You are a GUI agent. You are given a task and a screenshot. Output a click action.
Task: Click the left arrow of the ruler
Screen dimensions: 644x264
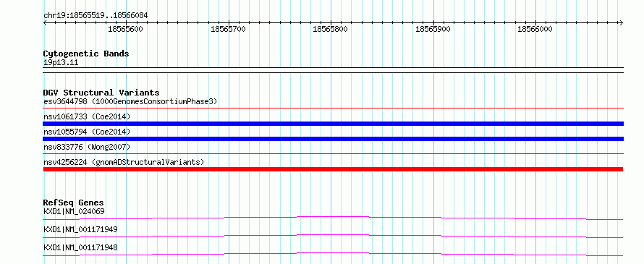tap(45, 22)
